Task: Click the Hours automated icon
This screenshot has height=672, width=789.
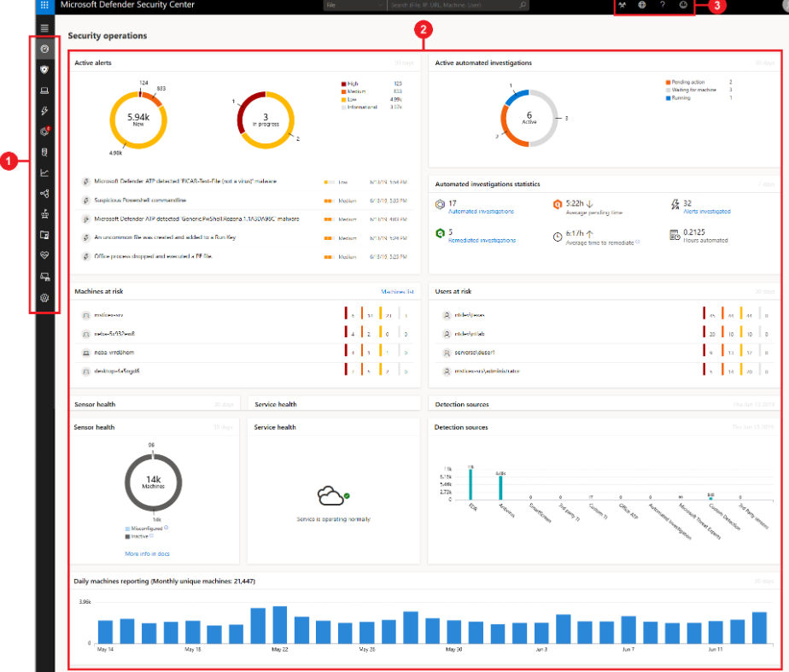Action: pos(675,235)
